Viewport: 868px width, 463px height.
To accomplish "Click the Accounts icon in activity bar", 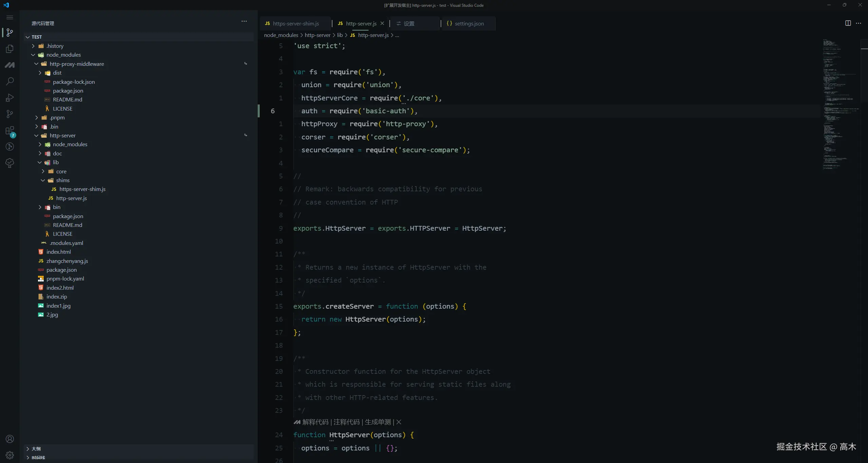I will click(10, 439).
